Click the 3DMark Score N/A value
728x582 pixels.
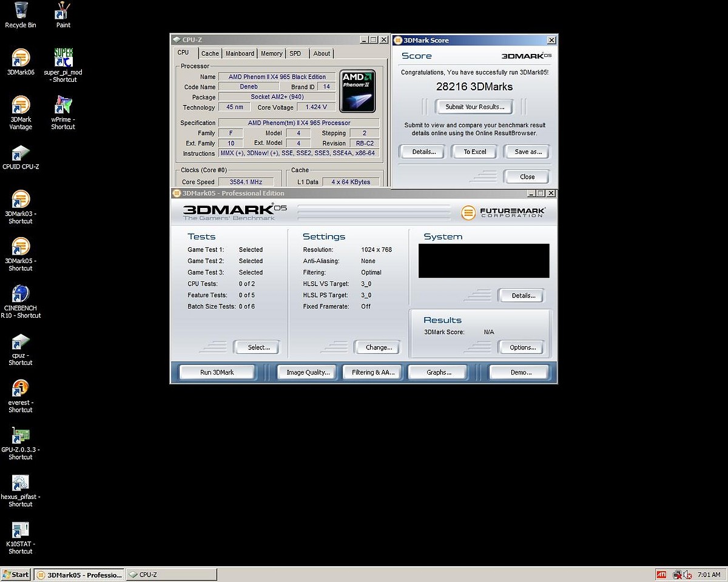[489, 332]
